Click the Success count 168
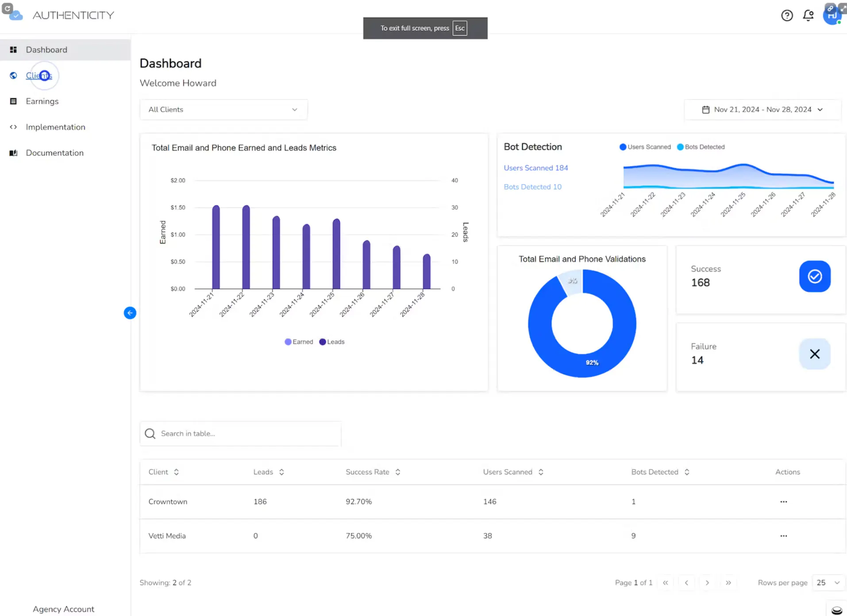The image size is (847, 616). [700, 282]
